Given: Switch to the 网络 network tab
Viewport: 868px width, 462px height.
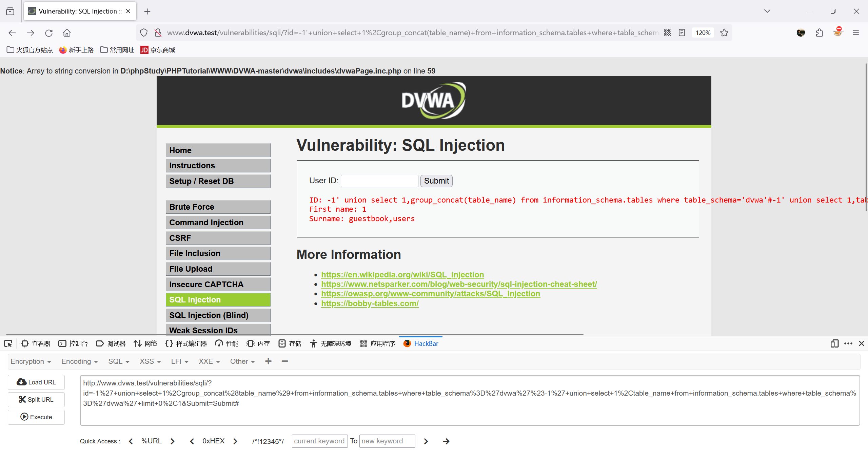Looking at the screenshot, I should pos(145,343).
